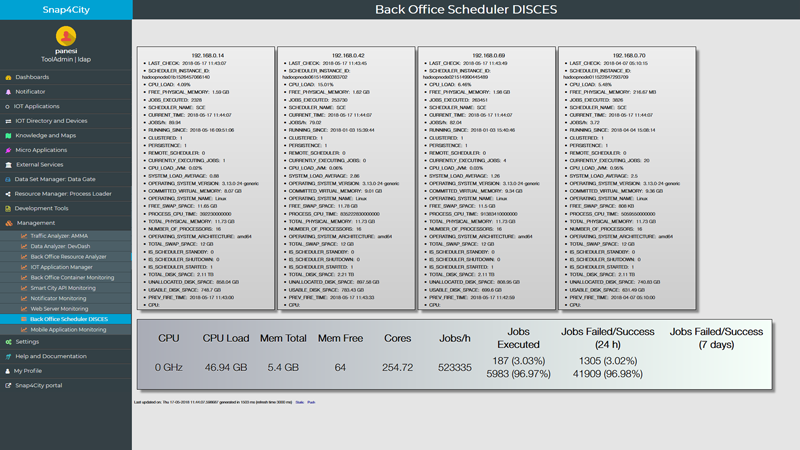Image resolution: width=800 pixels, height=450 pixels.
Task: Click the My Profile user icon
Action: point(9,370)
